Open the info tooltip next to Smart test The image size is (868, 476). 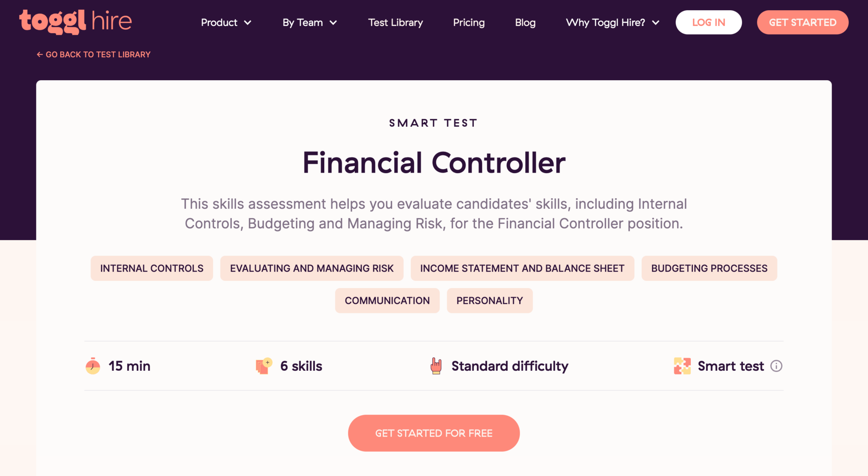776,366
